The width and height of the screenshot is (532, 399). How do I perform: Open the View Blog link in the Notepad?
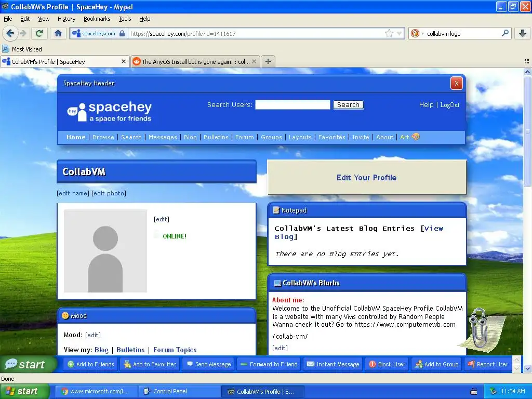pos(360,232)
